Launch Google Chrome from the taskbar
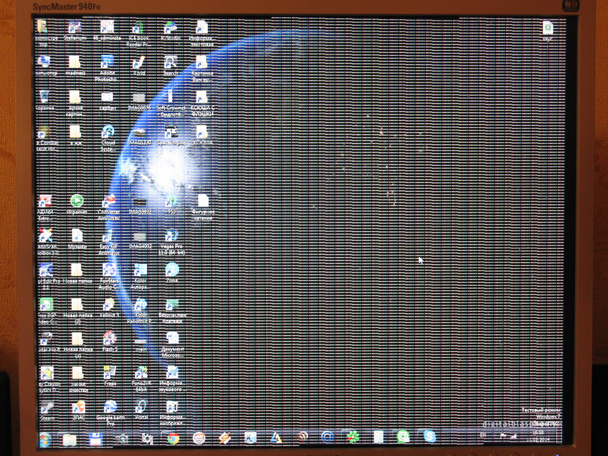Viewport: 608px width, 456px height. click(173, 438)
